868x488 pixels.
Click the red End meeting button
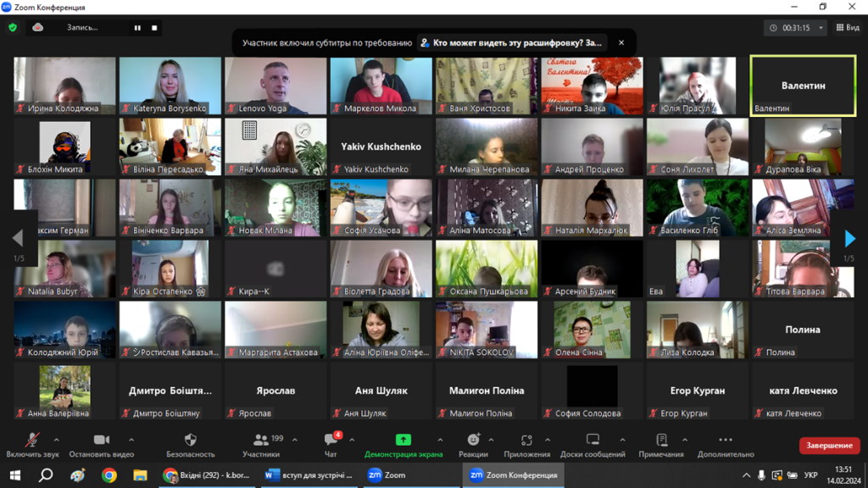[x=829, y=446]
